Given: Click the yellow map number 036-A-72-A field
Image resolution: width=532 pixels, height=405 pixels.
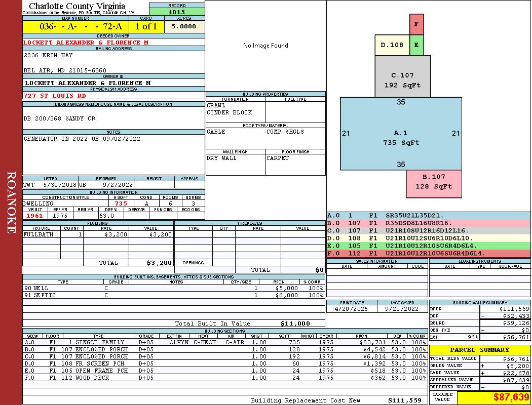Looking at the screenshot, I should point(76,26).
